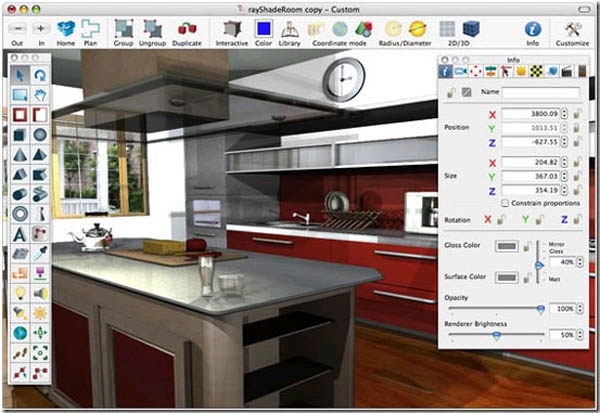Toggle the lock next to Gloss Color

pos(528,245)
